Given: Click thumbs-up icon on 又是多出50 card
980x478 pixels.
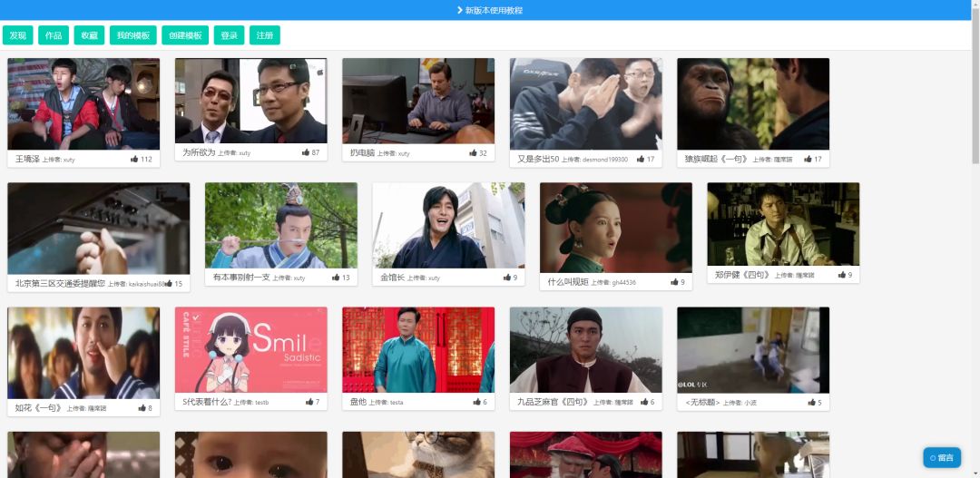Looking at the screenshot, I should click(641, 160).
